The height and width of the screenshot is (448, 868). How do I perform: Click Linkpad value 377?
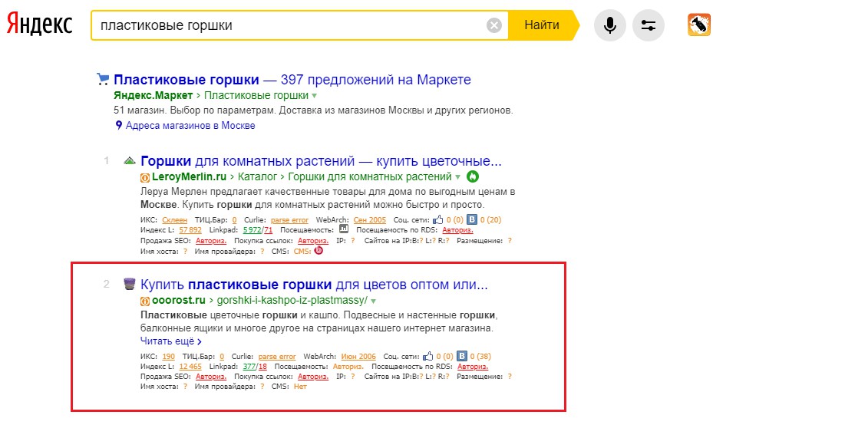pyautogui.click(x=249, y=367)
